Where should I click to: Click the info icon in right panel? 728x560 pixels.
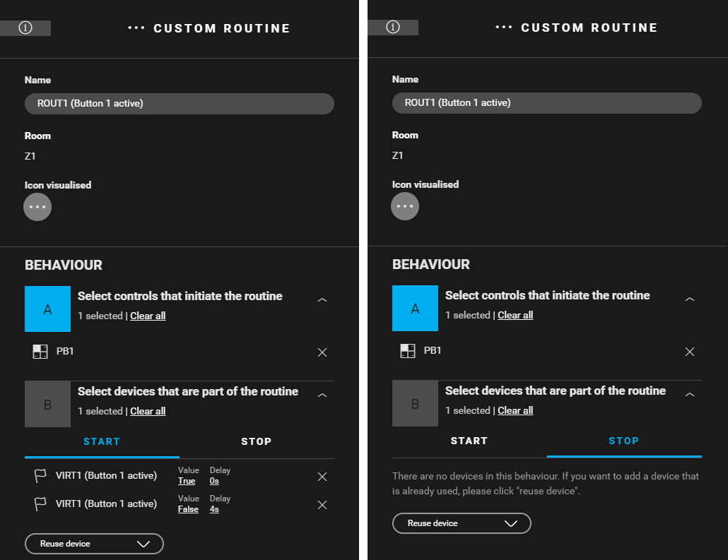tap(393, 27)
